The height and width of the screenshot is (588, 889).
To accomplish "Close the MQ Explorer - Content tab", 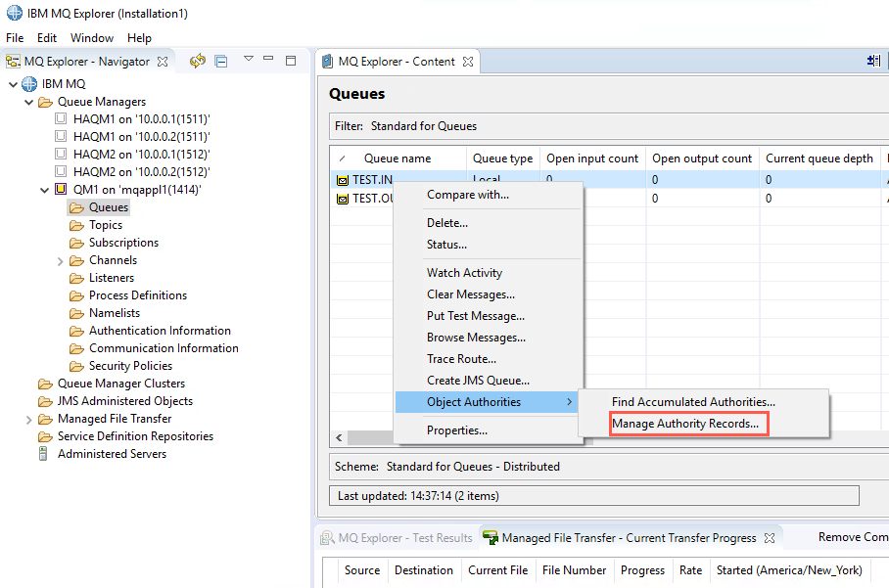I will 468,62.
